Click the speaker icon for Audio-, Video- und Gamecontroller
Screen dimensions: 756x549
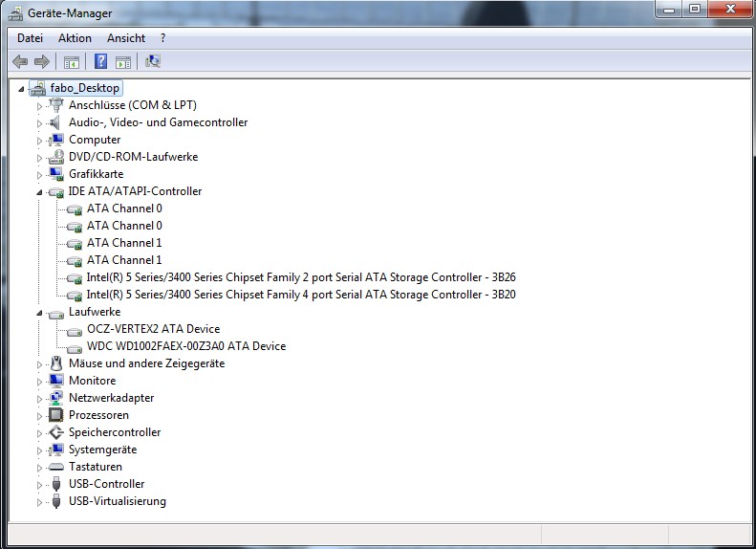55,122
